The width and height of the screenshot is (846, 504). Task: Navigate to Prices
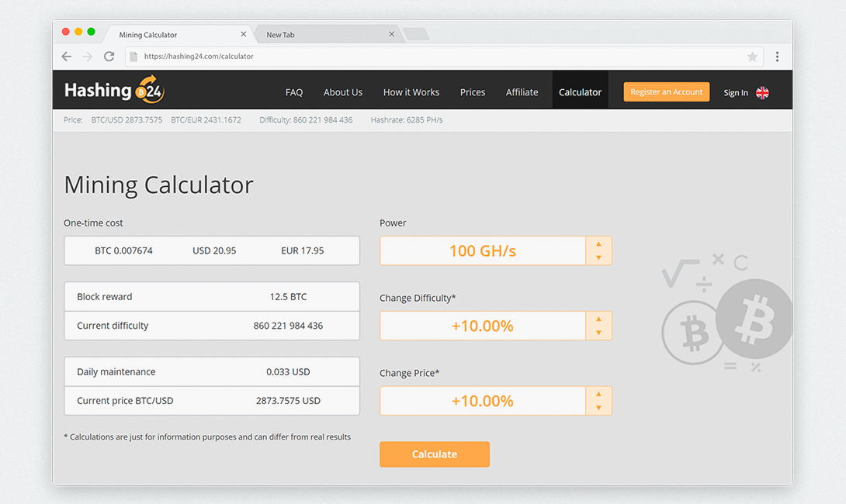[x=473, y=92]
